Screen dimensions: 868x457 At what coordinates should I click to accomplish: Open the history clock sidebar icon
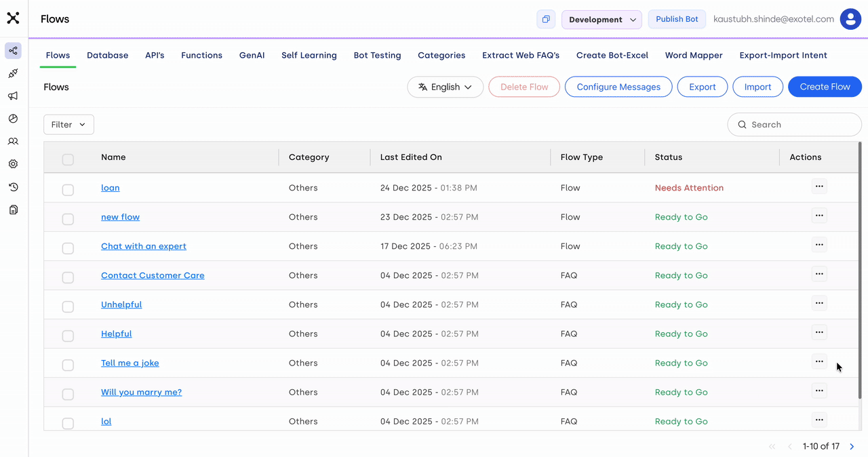[13, 187]
